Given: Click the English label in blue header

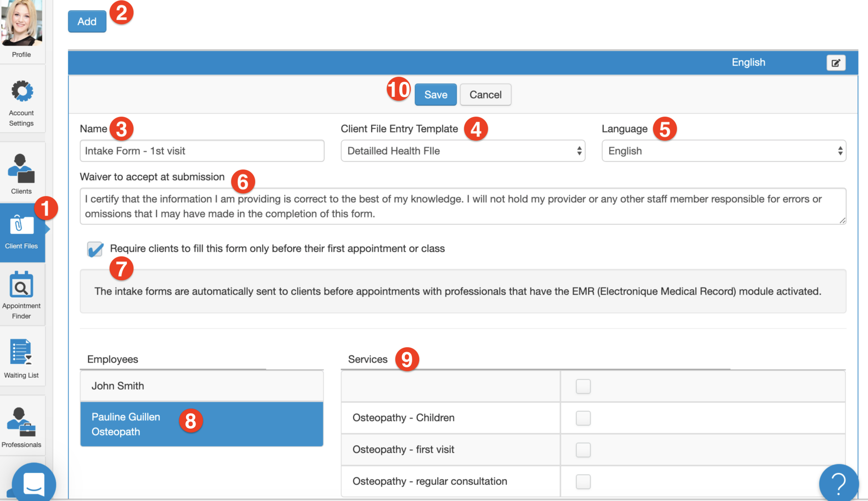Looking at the screenshot, I should [748, 62].
